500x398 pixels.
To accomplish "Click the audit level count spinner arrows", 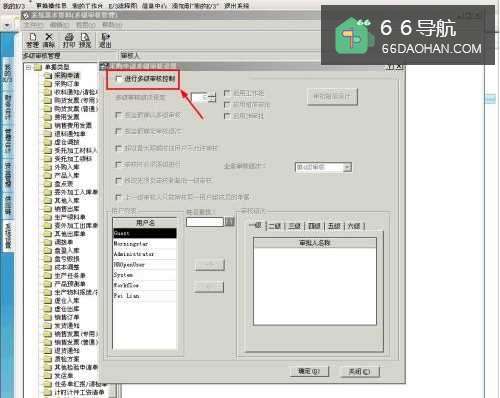I will pyautogui.click(x=212, y=97).
